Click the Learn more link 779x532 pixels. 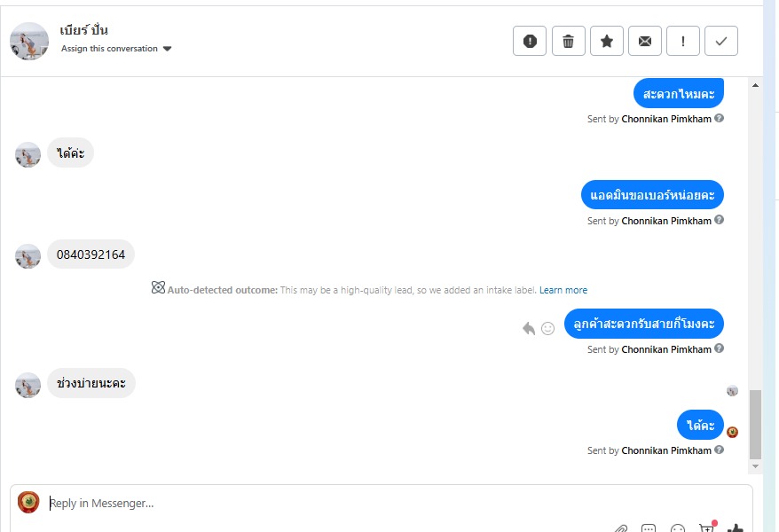point(563,290)
